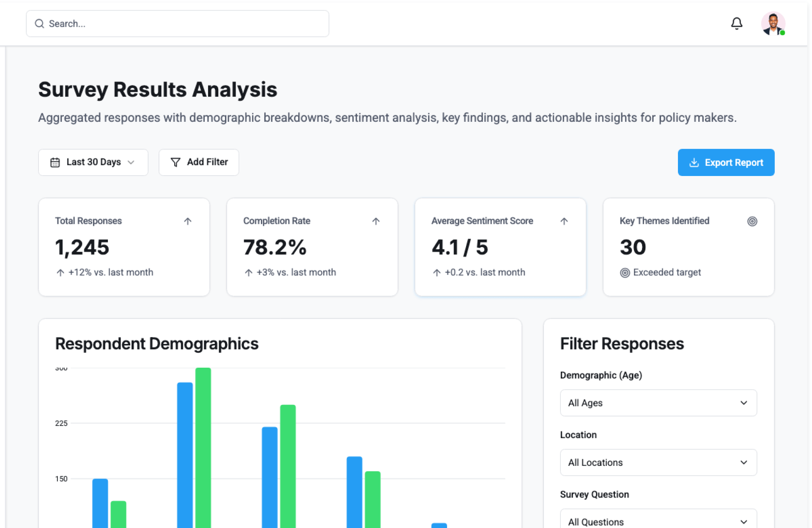Click the Average Sentiment Score arrow icon
Screen dimensions: 812x528
564,221
